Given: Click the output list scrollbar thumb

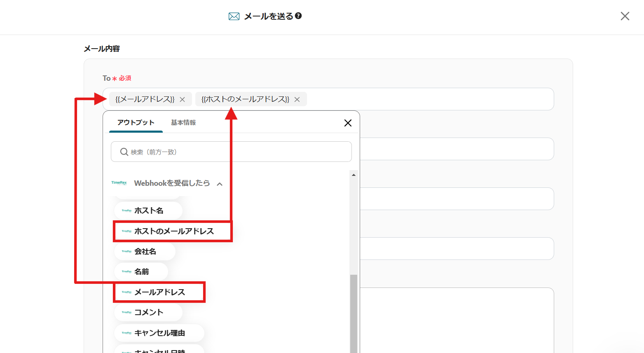Looking at the screenshot, I should [354, 313].
